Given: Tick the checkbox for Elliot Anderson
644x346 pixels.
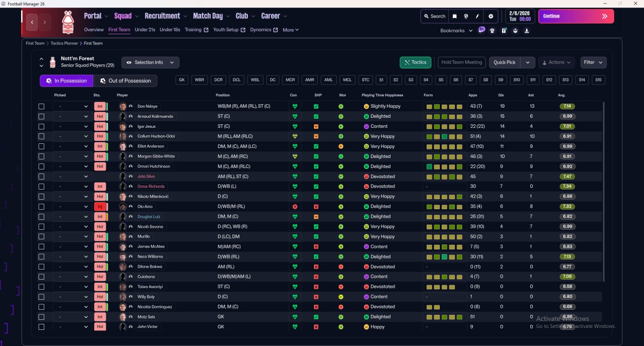Looking at the screenshot, I should (41, 147).
